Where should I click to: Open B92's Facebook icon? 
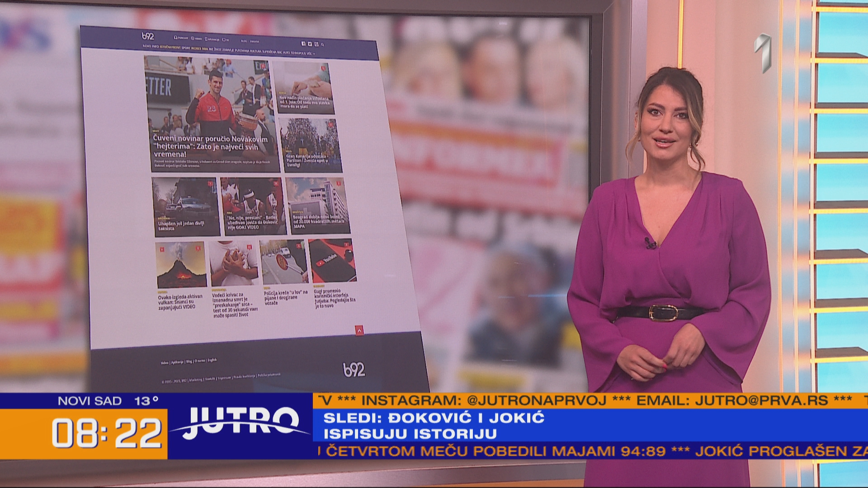tap(303, 43)
